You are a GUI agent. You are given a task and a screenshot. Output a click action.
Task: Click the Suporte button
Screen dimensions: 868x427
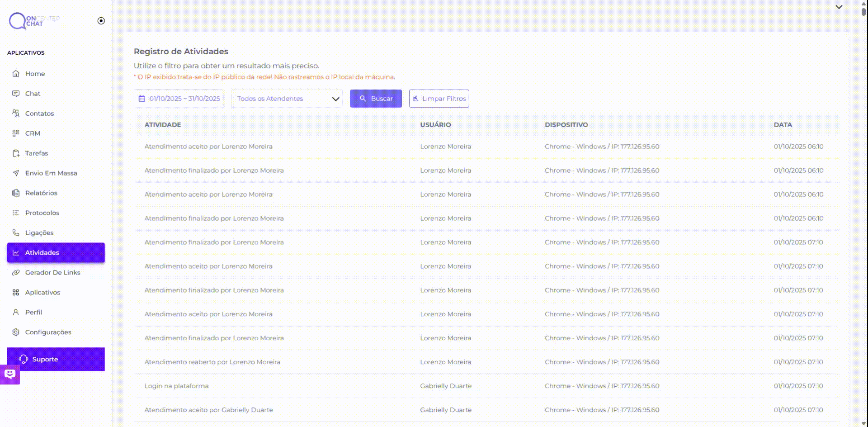coord(56,359)
